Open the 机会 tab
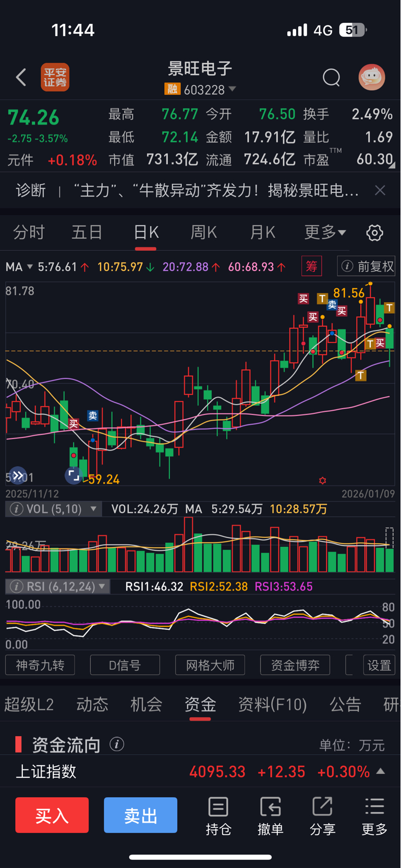Screen dimensions: 401x868 click(146, 705)
